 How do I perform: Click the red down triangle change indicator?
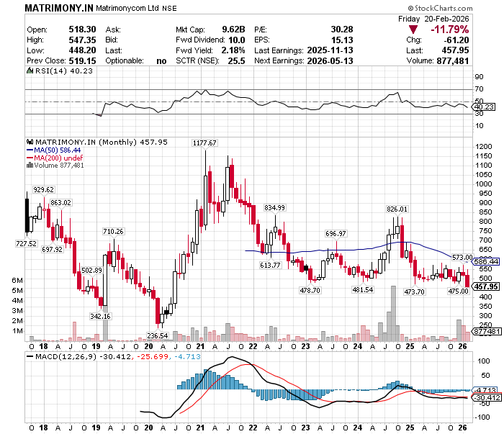coord(413,30)
